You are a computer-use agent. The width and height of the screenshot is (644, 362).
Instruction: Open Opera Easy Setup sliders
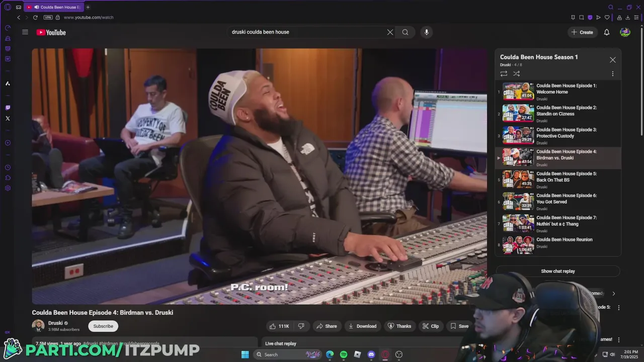pyautogui.click(x=635, y=17)
